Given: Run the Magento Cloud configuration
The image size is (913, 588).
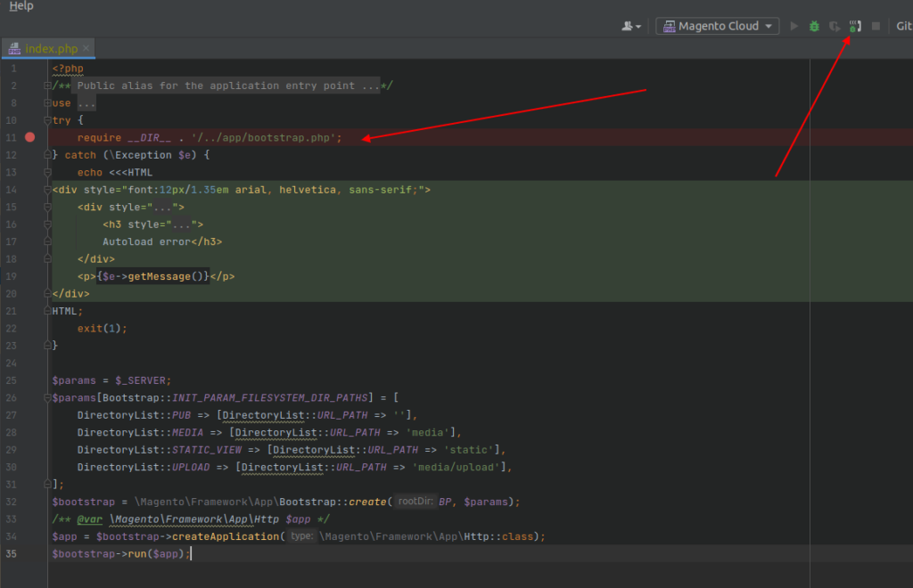Looking at the screenshot, I should pyautogui.click(x=794, y=27).
